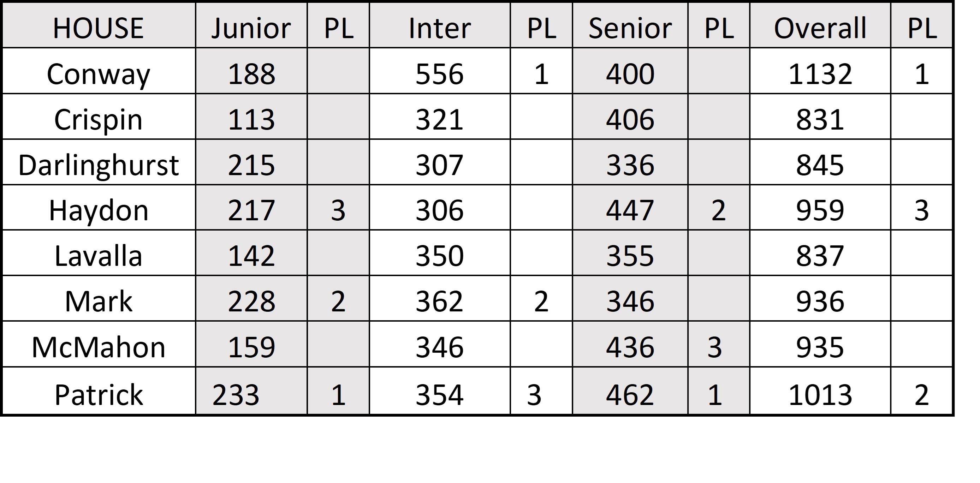The height and width of the screenshot is (483, 980).
Task: Select McMahon's Senior score 436
Action: point(630,347)
